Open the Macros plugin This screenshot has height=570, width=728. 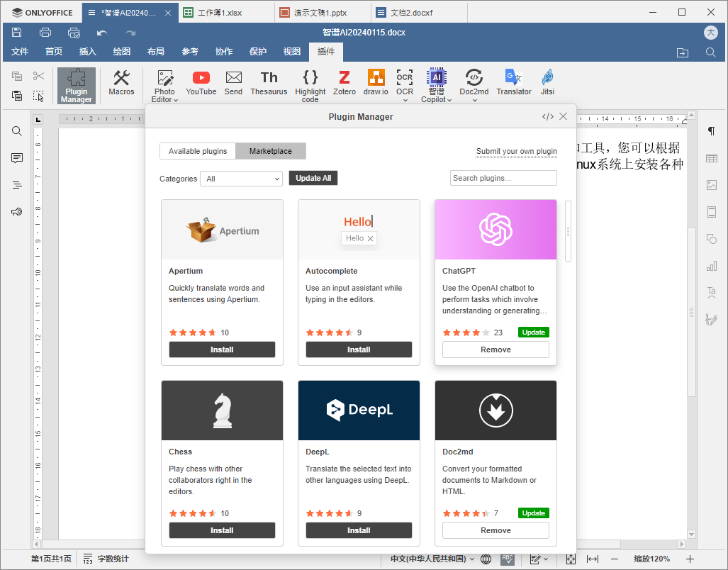tap(121, 83)
